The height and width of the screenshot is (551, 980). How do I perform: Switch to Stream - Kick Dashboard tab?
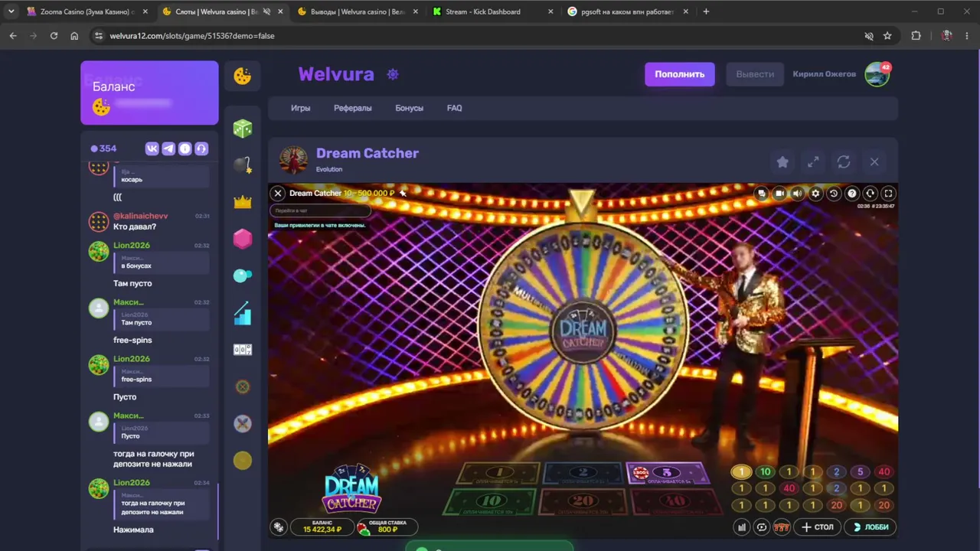tap(492, 11)
